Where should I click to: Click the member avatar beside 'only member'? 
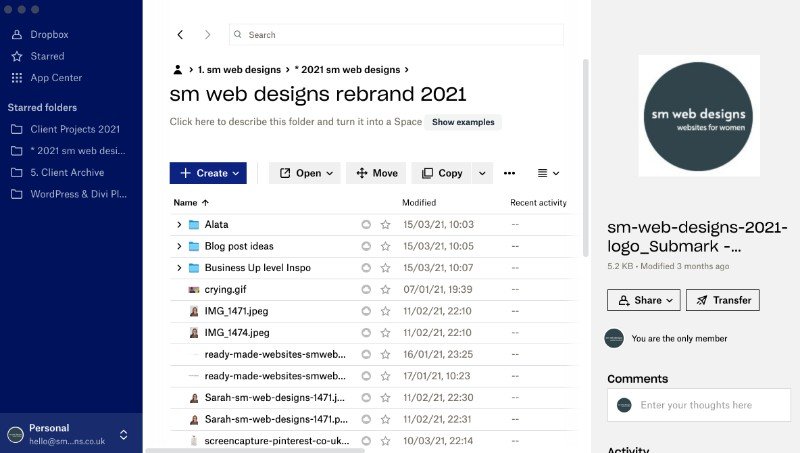[x=614, y=338]
